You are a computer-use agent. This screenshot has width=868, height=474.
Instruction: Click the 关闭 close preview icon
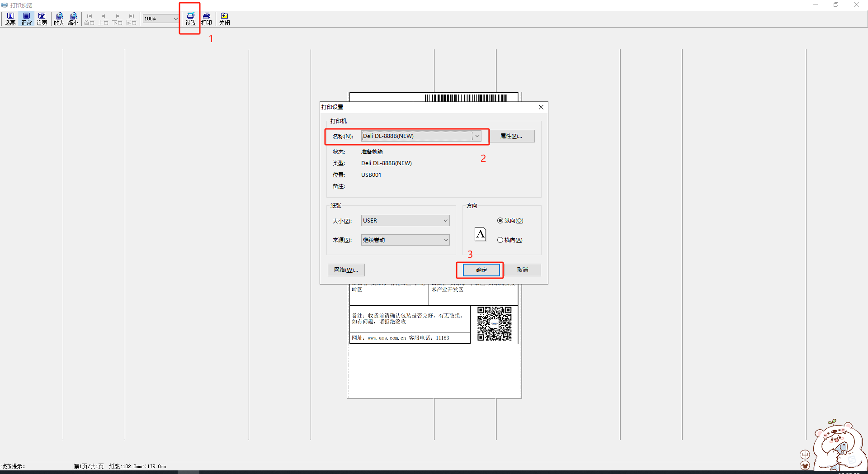tap(224, 19)
